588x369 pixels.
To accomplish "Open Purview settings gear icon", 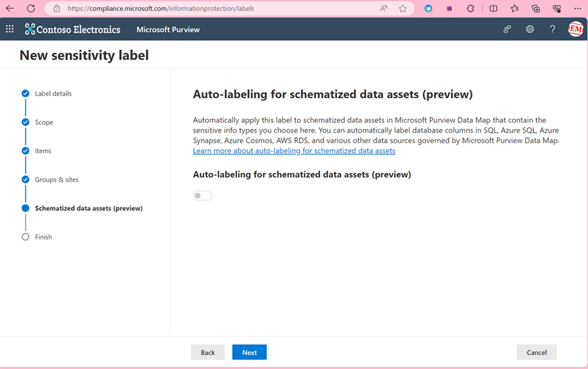I will [530, 29].
